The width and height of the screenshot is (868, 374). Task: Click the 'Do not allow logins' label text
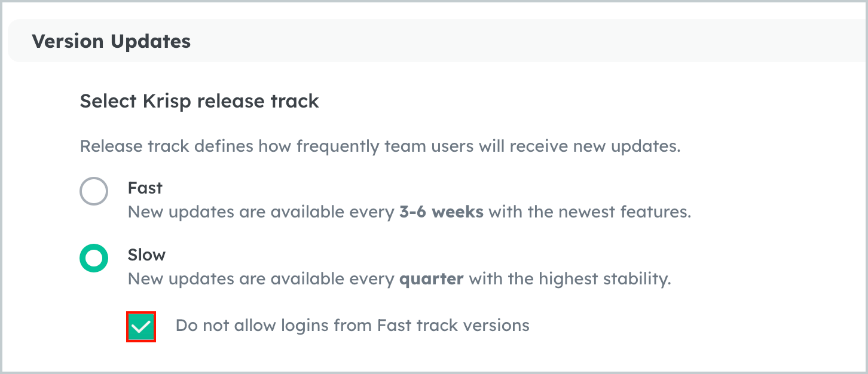[352, 325]
